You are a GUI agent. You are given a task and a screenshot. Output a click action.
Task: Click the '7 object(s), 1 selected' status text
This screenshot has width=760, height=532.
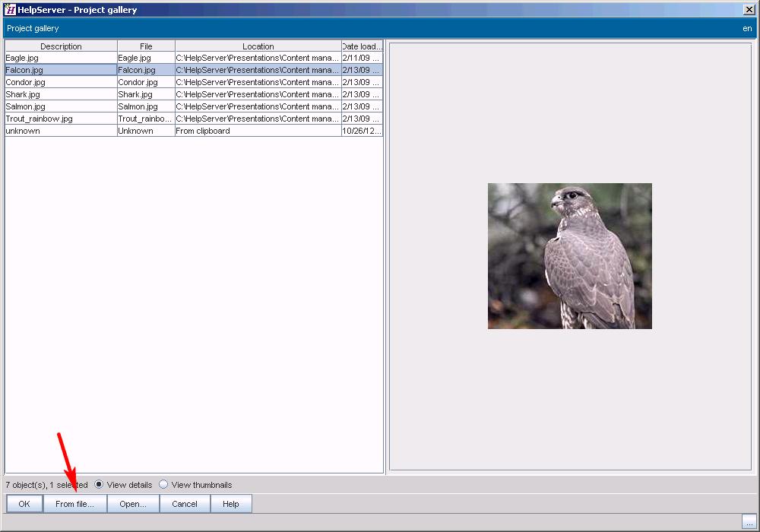46,485
